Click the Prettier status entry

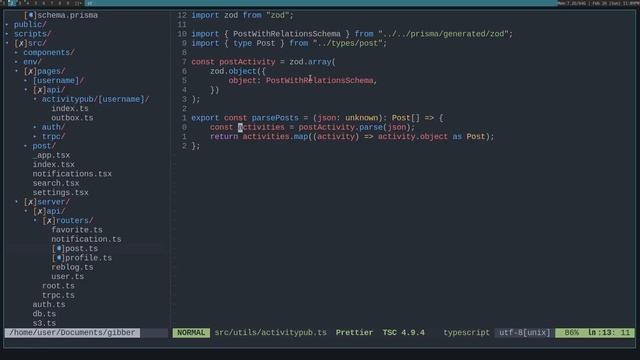tap(354, 333)
